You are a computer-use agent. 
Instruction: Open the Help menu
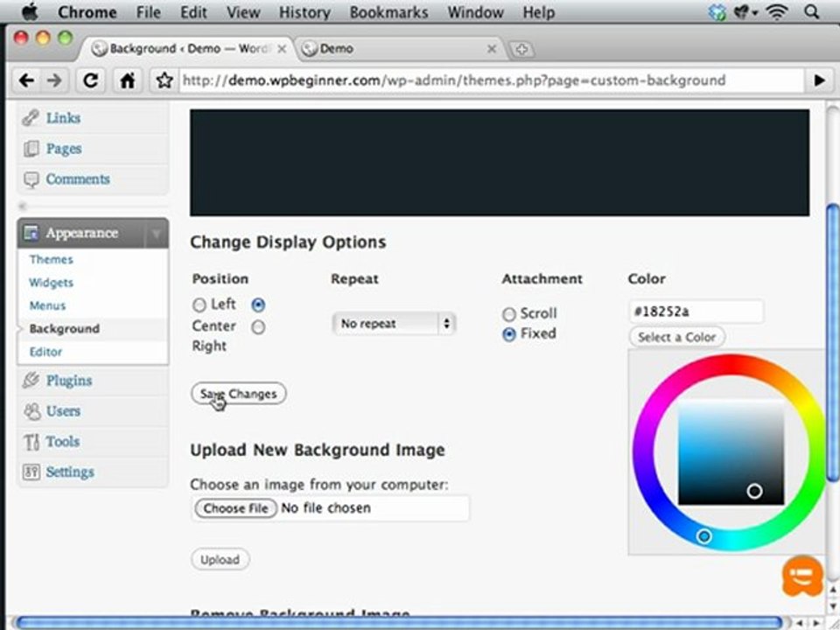point(538,11)
